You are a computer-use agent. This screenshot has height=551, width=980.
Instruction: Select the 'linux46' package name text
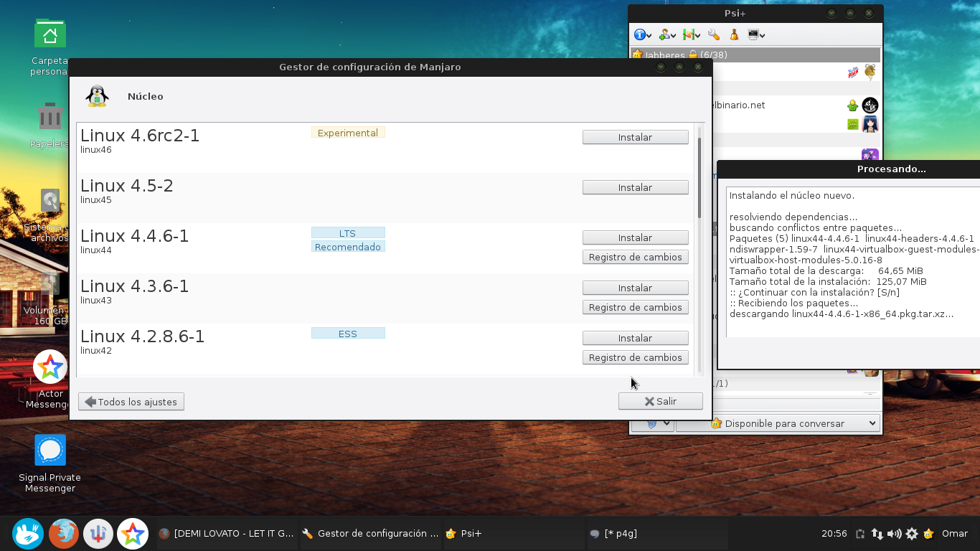(96, 150)
